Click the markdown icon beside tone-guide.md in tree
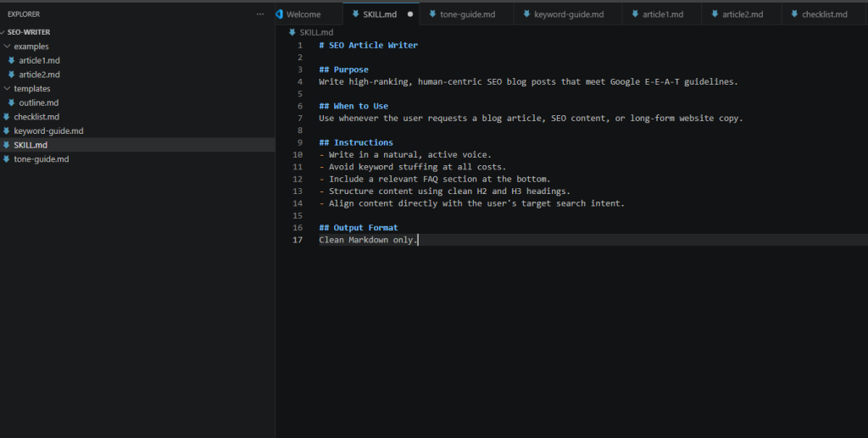Viewport: 868px width, 438px height. click(6, 159)
